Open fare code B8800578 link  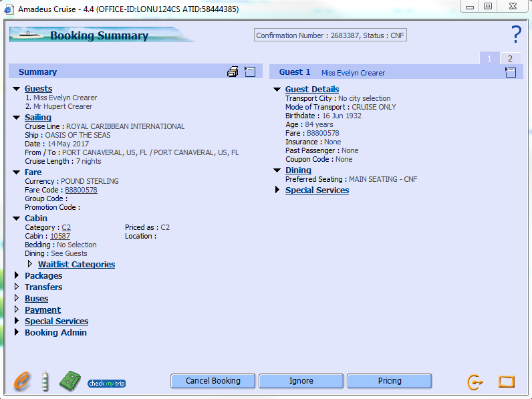coord(81,190)
